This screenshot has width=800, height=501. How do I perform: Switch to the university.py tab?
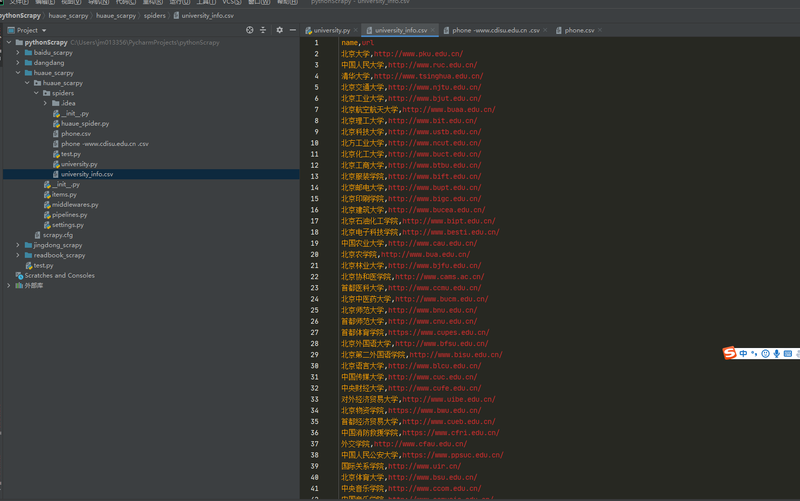[331, 30]
